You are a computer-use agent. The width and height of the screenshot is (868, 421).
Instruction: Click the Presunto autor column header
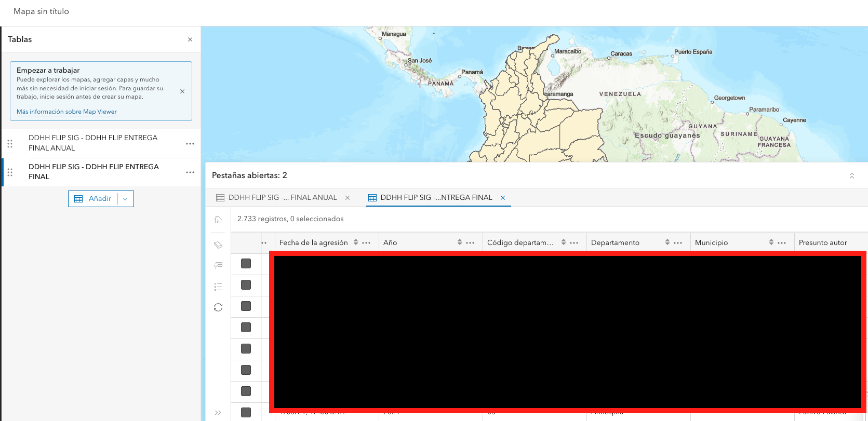[823, 242]
